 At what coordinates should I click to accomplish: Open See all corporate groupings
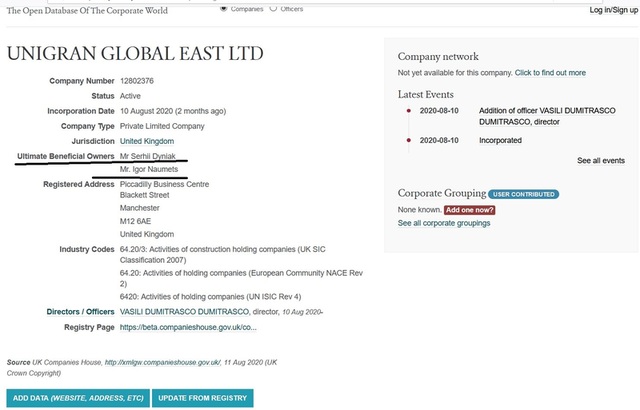pos(444,223)
